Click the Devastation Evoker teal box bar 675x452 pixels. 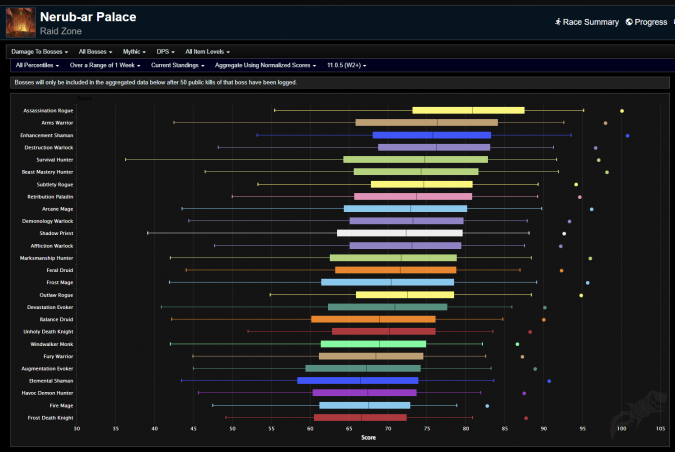pyautogui.click(x=387, y=307)
